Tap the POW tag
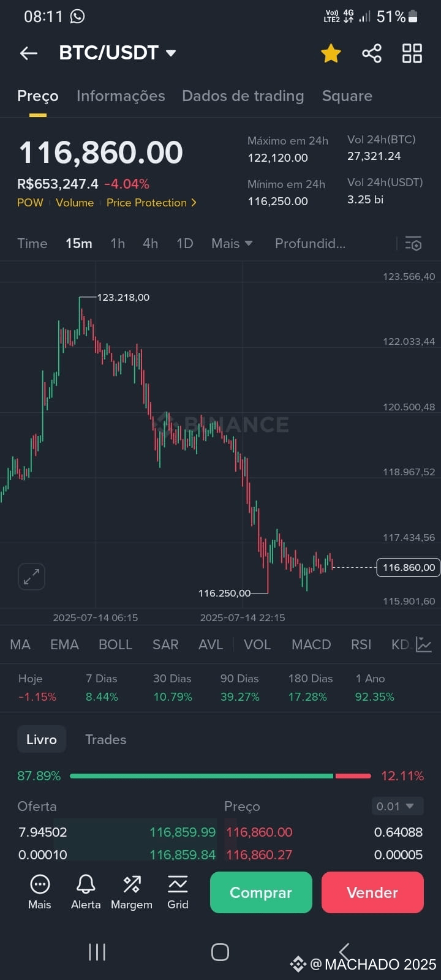 [30, 203]
